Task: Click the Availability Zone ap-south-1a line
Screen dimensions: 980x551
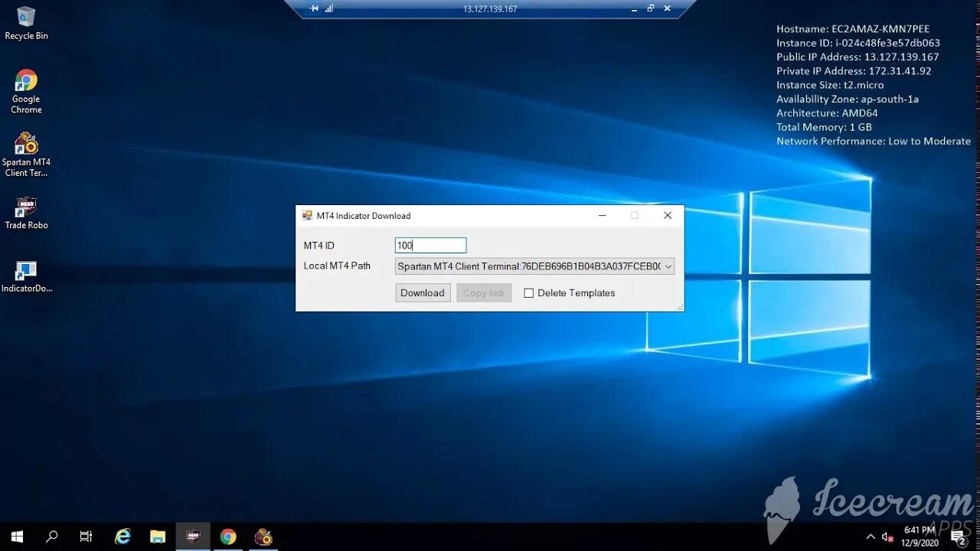Action: pyautogui.click(x=848, y=99)
